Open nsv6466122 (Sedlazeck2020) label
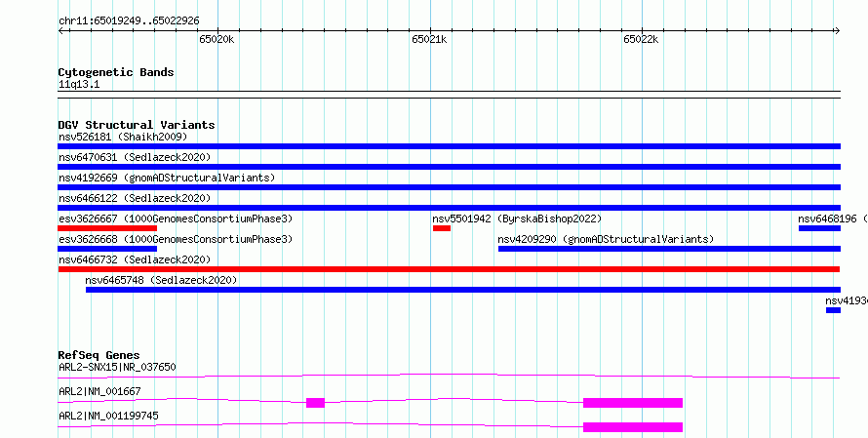This screenshot has width=868, height=438. click(x=135, y=198)
